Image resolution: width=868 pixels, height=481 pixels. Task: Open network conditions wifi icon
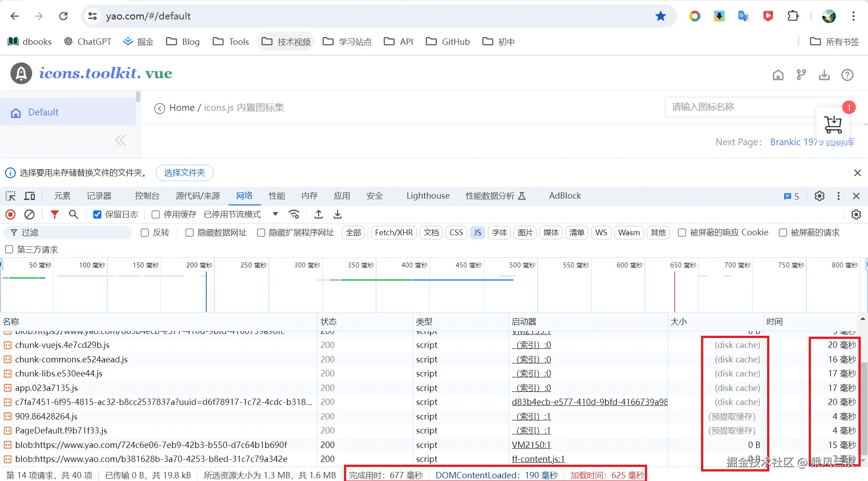pos(294,214)
